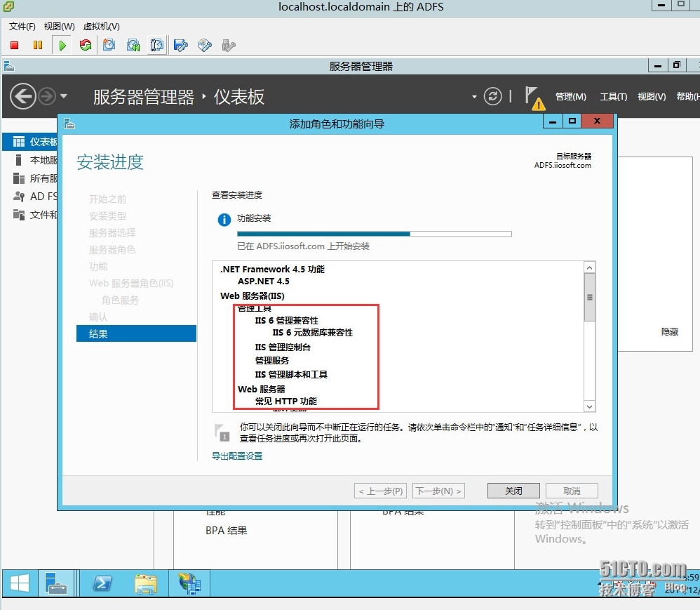Click the 导出配置设置 link
700x610 pixels.
pos(237,456)
